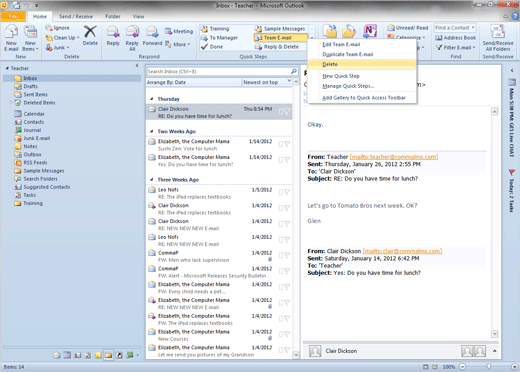Click zoom out minus button
The height and width of the screenshot is (372, 520).
tap(462, 367)
